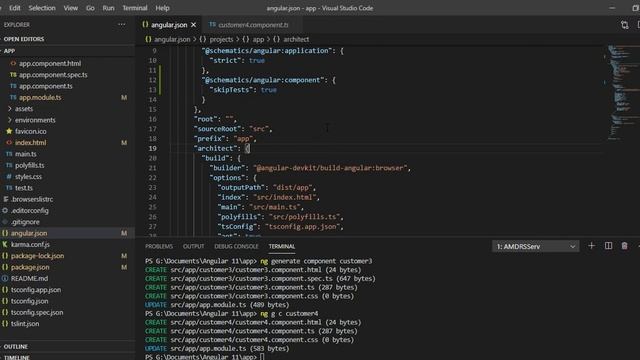Open the Help menu

[x=162, y=8]
